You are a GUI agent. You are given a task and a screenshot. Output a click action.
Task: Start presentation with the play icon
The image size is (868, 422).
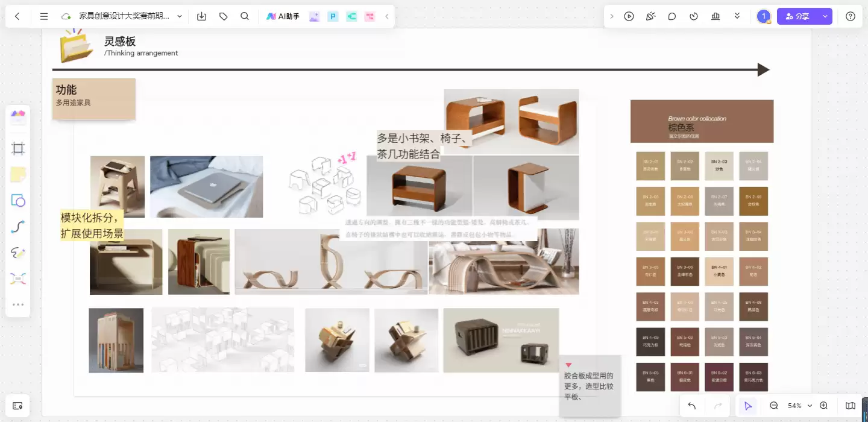click(629, 16)
